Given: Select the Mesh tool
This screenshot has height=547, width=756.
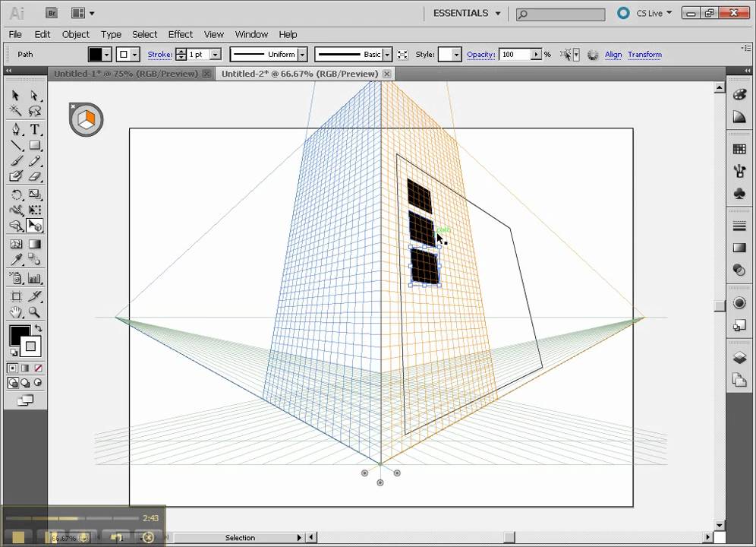Looking at the screenshot, I should coord(16,244).
